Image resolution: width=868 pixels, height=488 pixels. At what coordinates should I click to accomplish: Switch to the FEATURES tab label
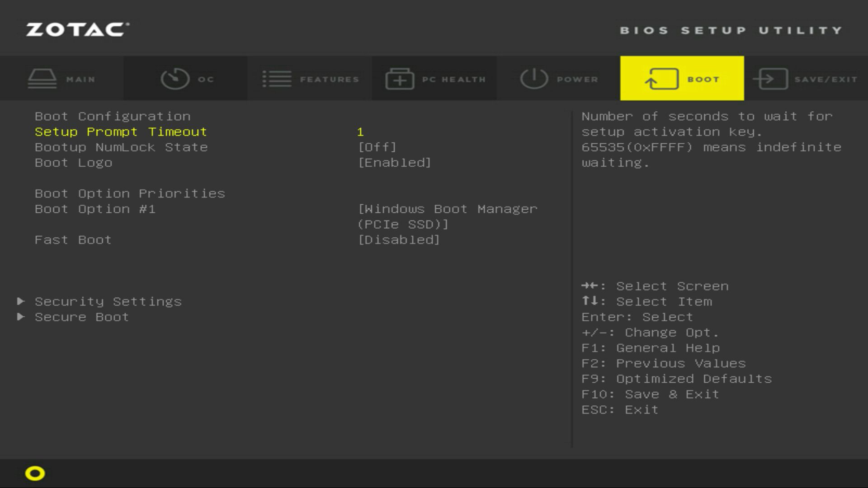click(329, 80)
